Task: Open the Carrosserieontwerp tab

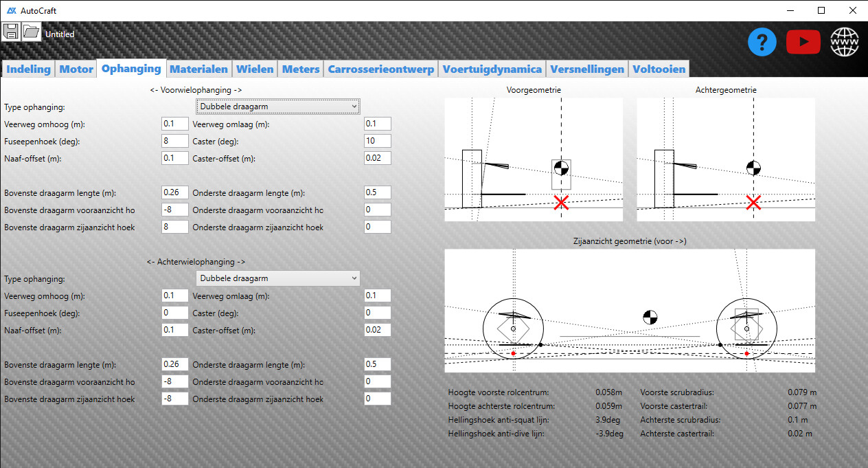Action: click(x=380, y=69)
